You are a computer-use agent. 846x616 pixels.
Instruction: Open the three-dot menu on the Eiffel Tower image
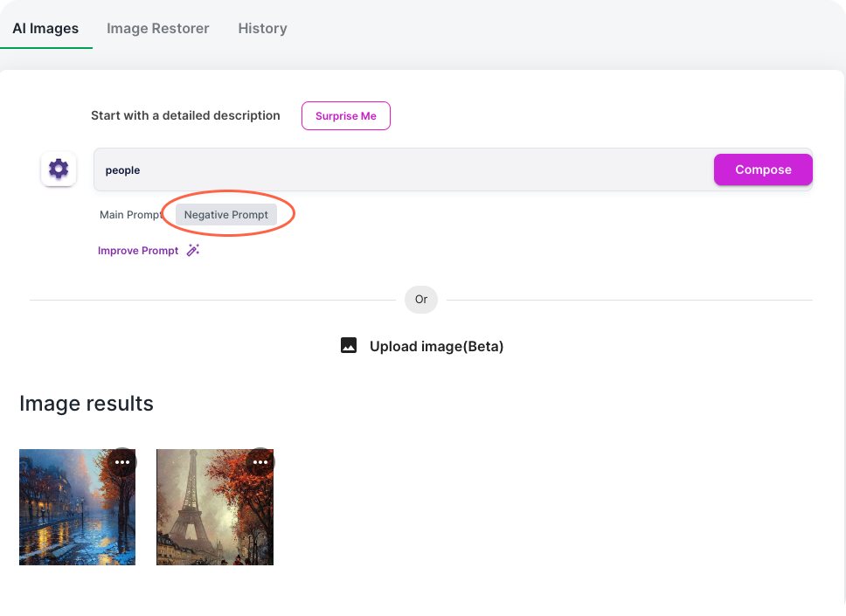(260, 461)
